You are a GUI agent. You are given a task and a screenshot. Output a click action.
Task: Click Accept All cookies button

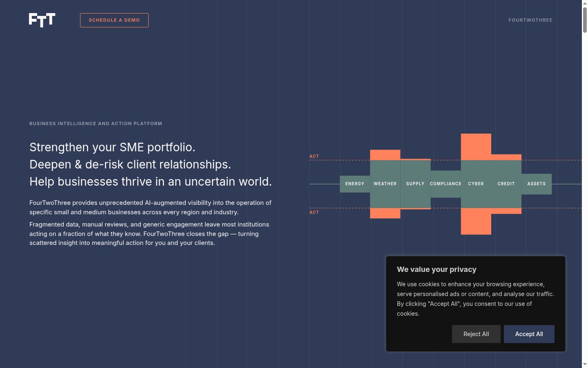point(529,334)
